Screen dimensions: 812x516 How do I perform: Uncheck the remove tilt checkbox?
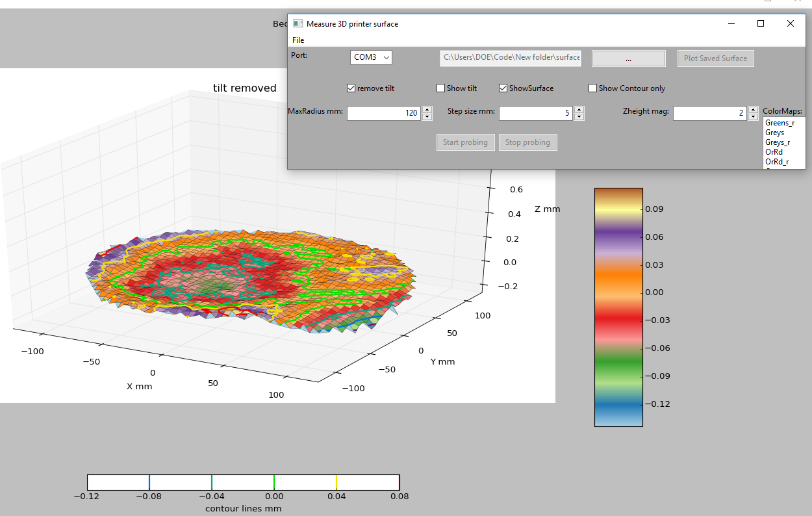tap(351, 88)
